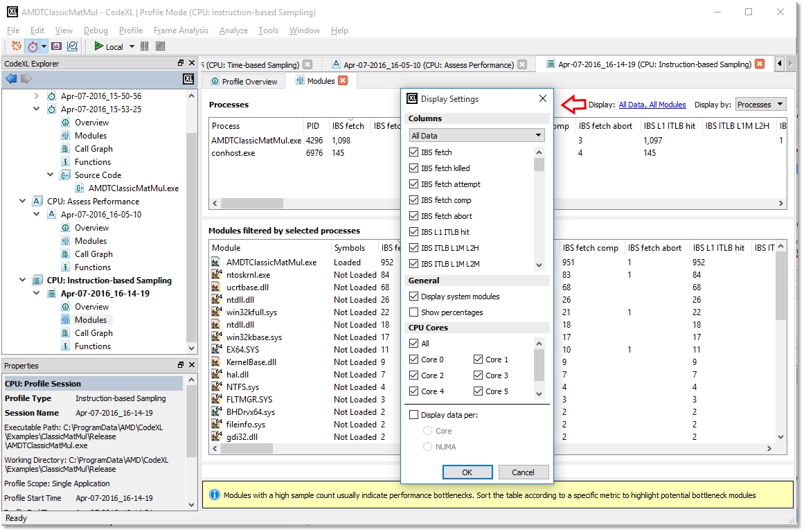Viewport: 804px width, 532px height.
Task: Switch to Apr-07-2016_16-05-10 Assess Performance tab
Action: tap(429, 64)
